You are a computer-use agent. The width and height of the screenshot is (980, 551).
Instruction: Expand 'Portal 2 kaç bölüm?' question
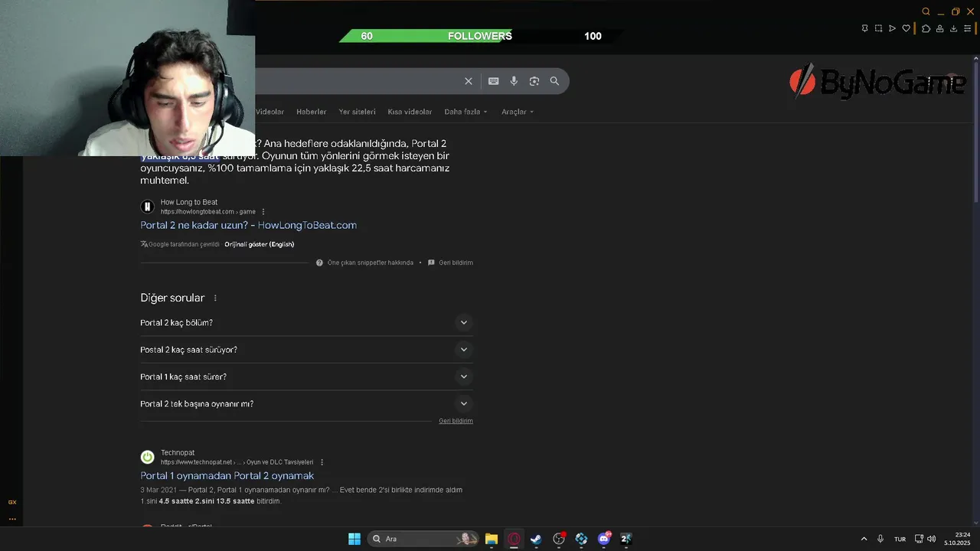pos(306,322)
